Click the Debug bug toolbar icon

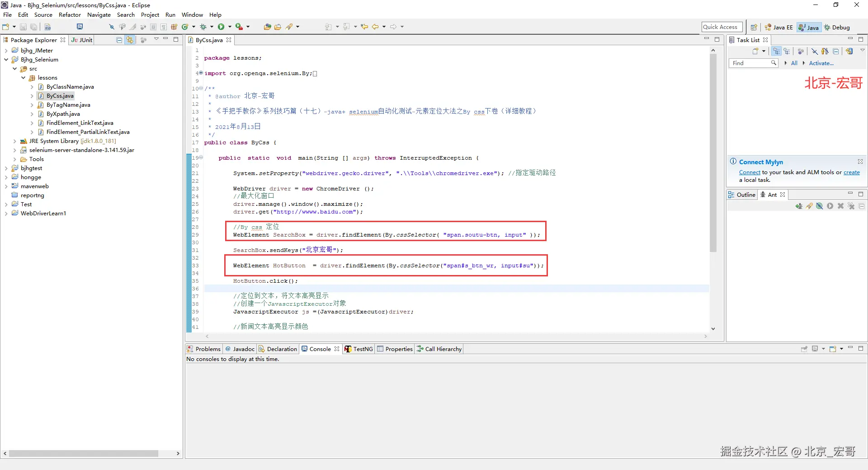coord(203,27)
